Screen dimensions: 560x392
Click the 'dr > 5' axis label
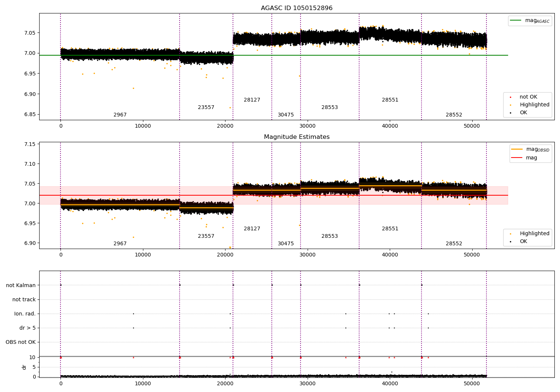28,328
